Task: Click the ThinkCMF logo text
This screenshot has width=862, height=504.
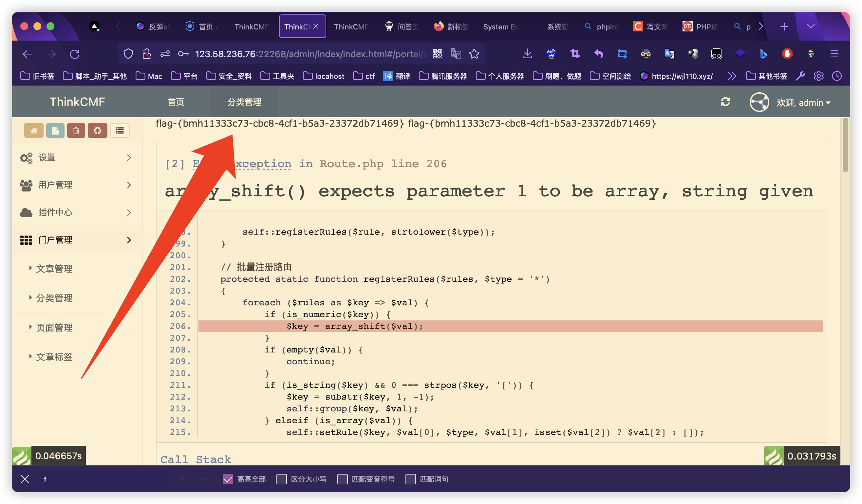Action: click(x=77, y=102)
